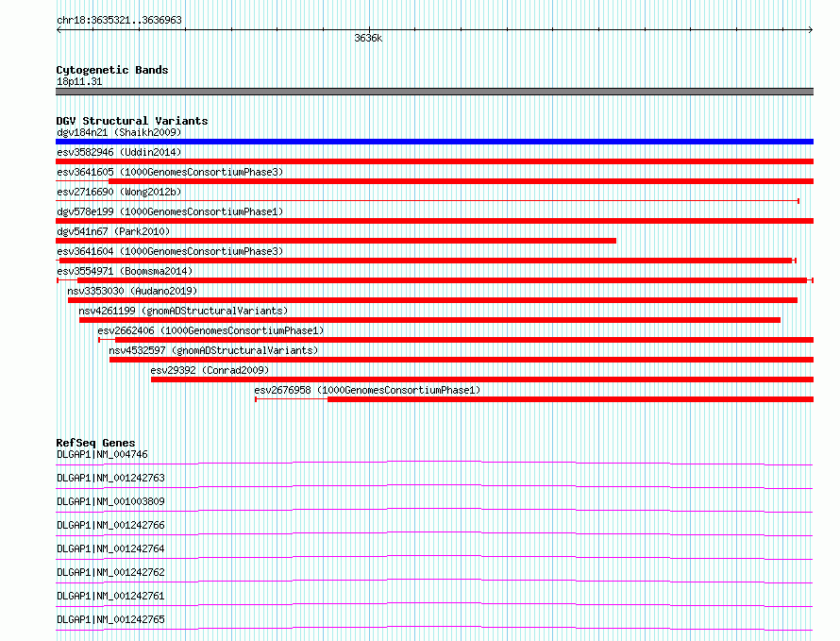Viewport: 840px width, 641px height.
Task: Open DLGAP1|NM_001242761 transcript label
Action: [110, 596]
